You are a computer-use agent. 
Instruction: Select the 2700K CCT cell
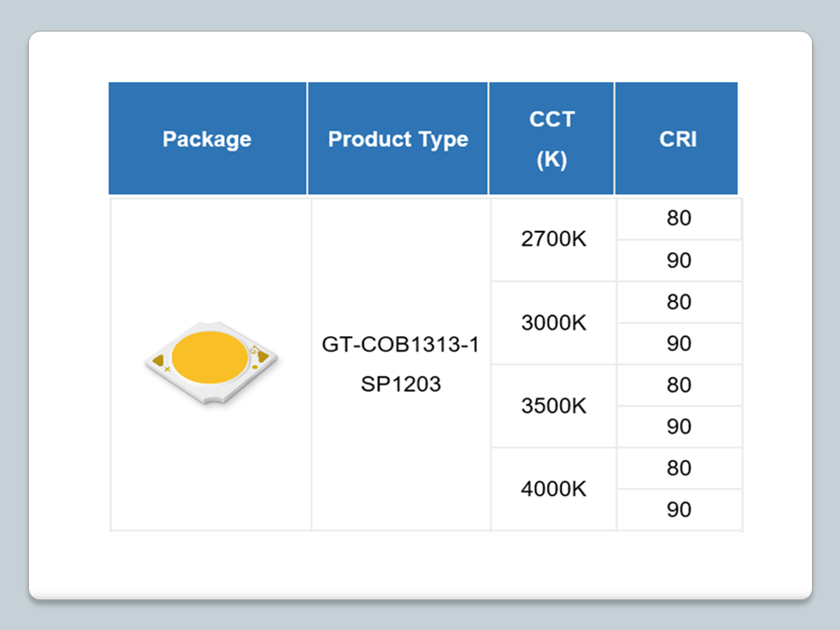pyautogui.click(x=553, y=239)
